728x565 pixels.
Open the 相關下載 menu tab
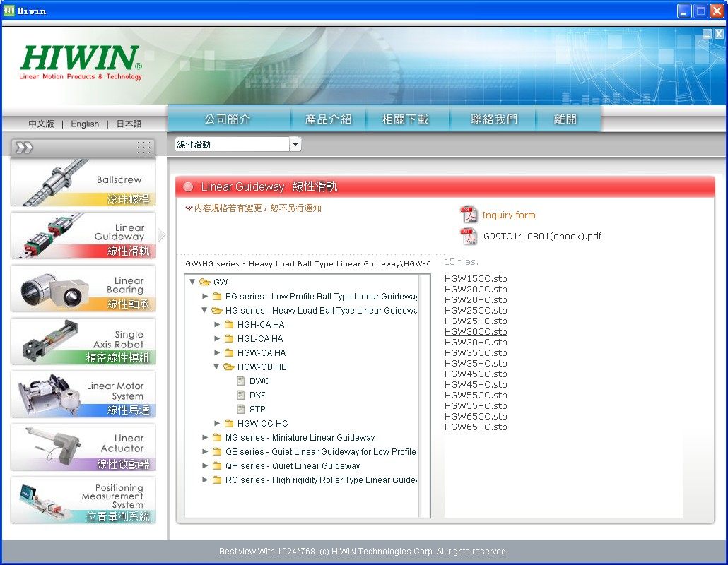point(405,119)
